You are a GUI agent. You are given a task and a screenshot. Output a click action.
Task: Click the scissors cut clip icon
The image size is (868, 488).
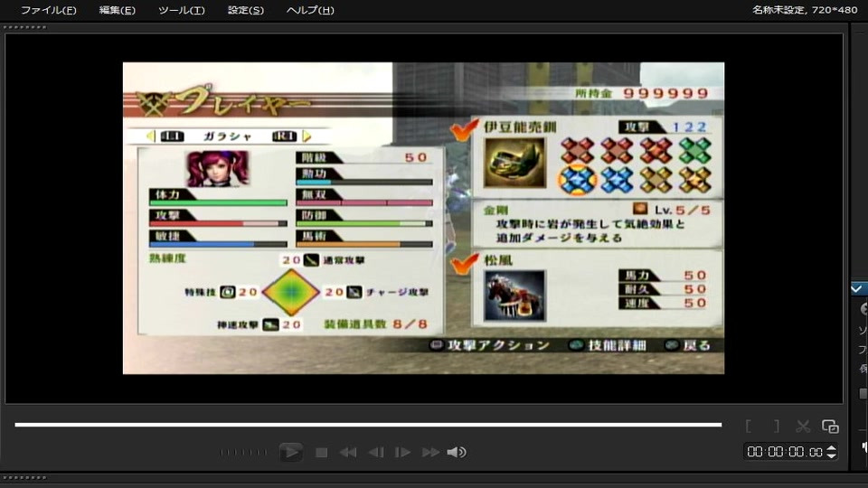click(x=803, y=426)
